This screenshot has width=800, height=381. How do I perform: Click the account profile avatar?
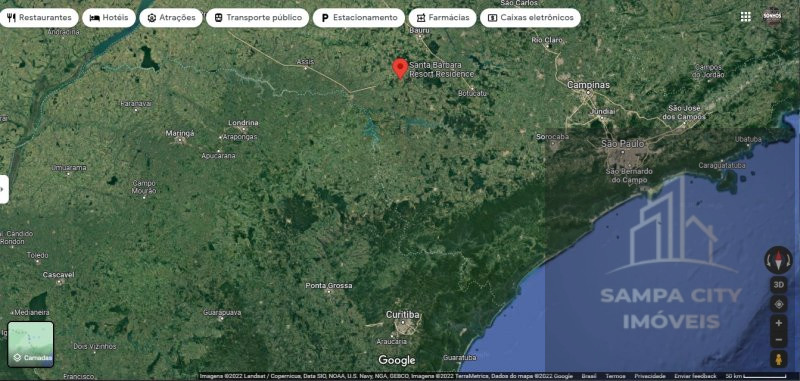click(x=772, y=17)
